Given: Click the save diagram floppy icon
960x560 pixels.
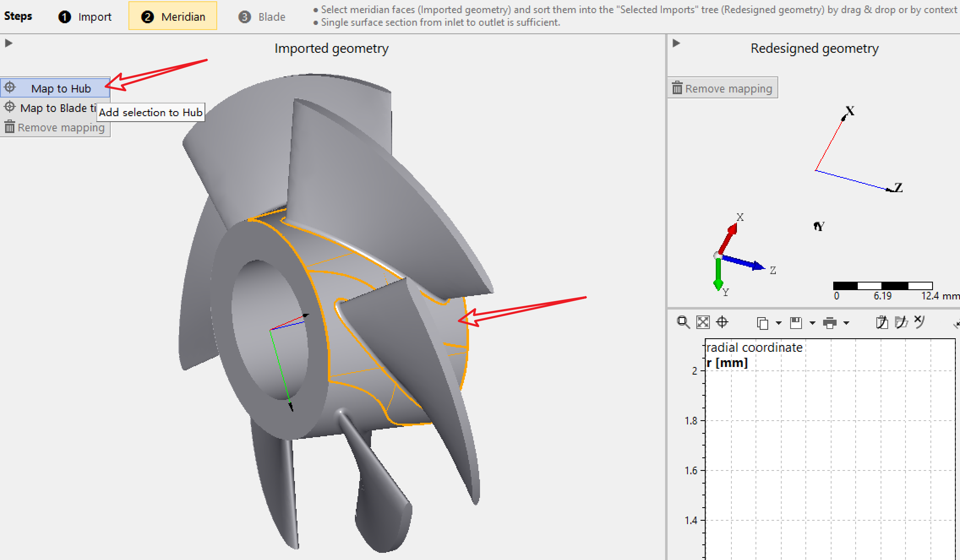Looking at the screenshot, I should coord(796,323).
